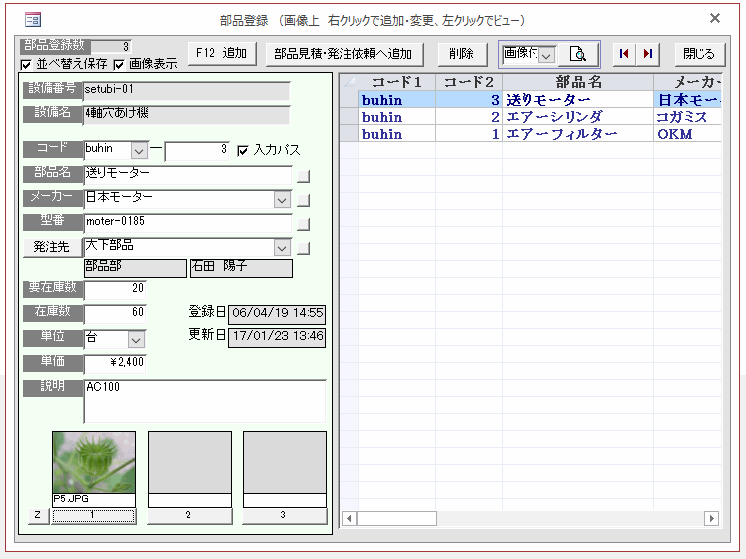Toggle 入力パス checkbox
Viewport: 746px width, 559px height.
coord(243,151)
